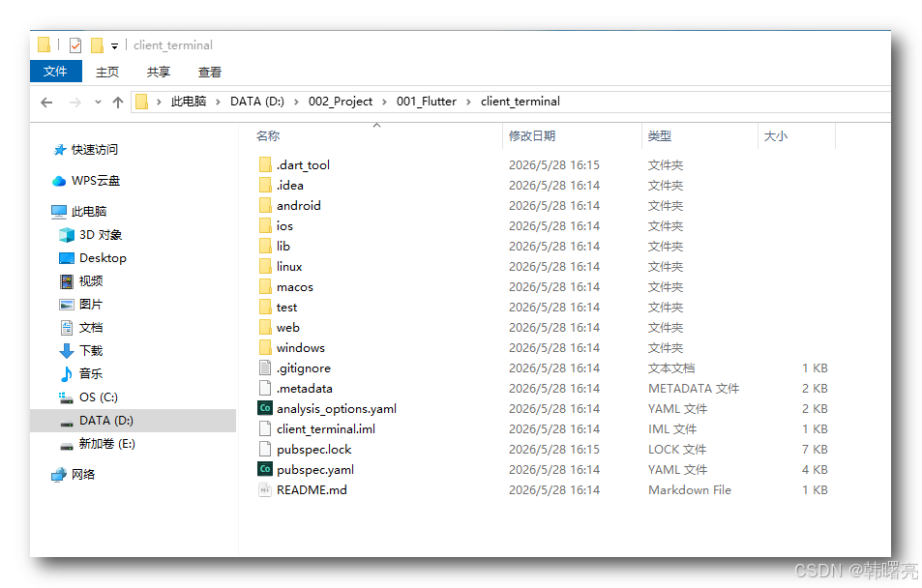Expand the chevron before 此电脑 in address bar

click(159, 102)
